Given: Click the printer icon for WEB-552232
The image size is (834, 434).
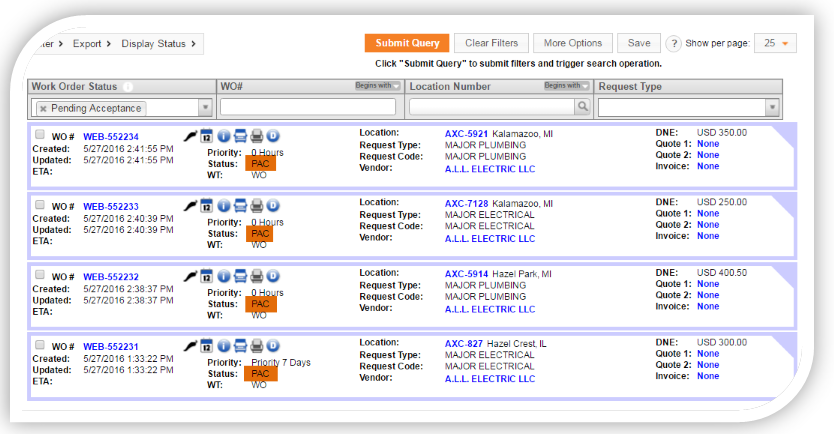Looking at the screenshot, I should point(257,276).
